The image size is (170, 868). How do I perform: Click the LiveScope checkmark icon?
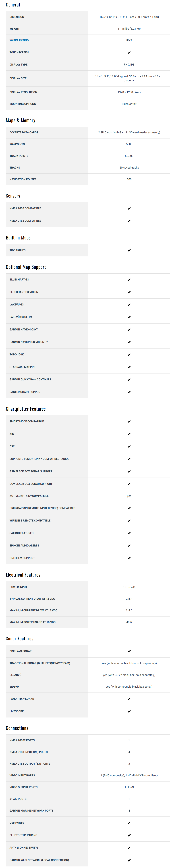point(129,711)
